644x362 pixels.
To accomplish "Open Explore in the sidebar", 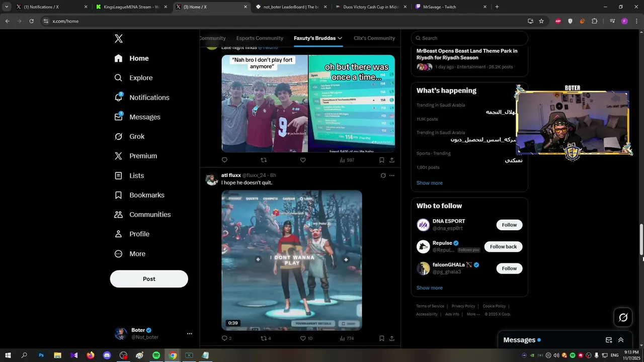I will 133,78.
